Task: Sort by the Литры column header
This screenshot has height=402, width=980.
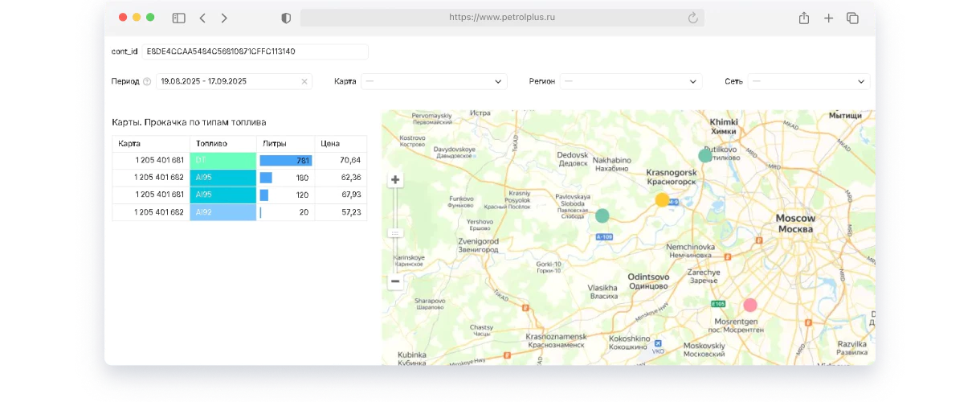Action: (285, 144)
